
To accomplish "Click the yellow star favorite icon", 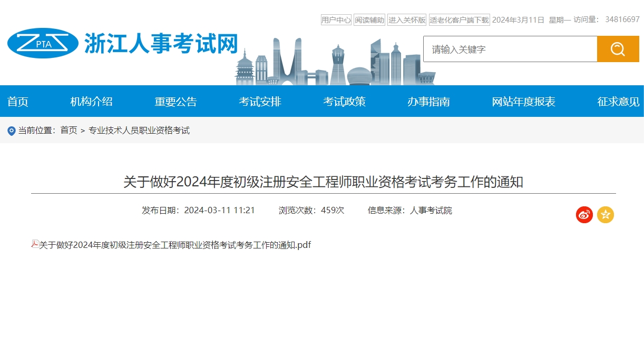I will [x=606, y=215].
